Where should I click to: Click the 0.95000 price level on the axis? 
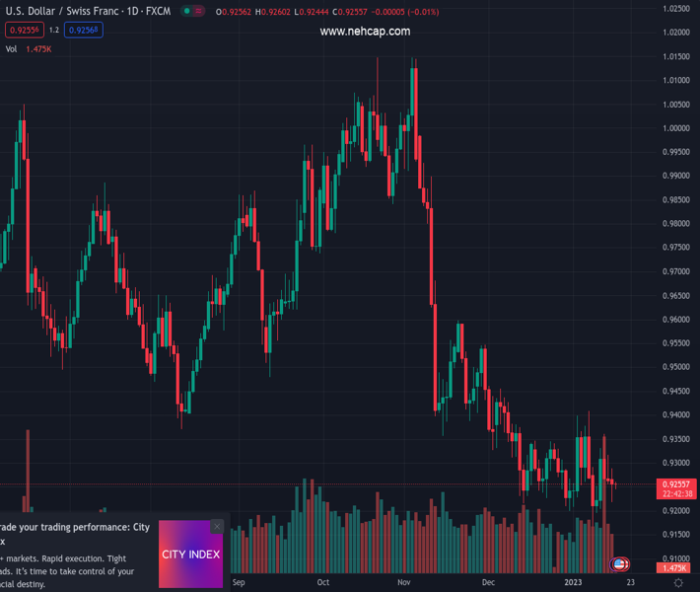pyautogui.click(x=675, y=367)
